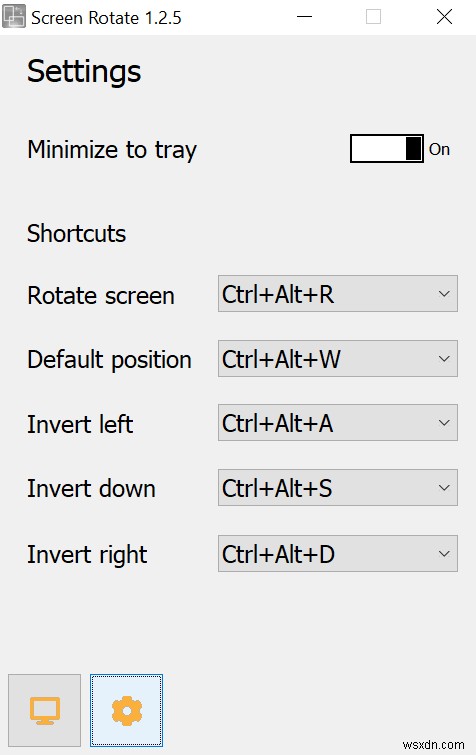This screenshot has height=755, width=476.
Task: Click the Screen Rotate app icon in title bar
Action: click(x=13, y=17)
